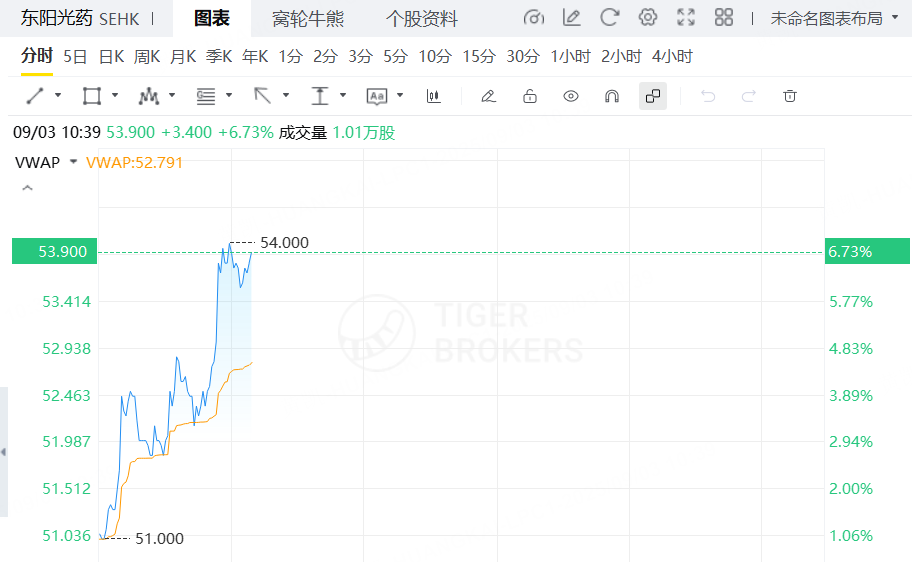Open chart settings gear icon
This screenshot has height=562, width=912.
648,18
